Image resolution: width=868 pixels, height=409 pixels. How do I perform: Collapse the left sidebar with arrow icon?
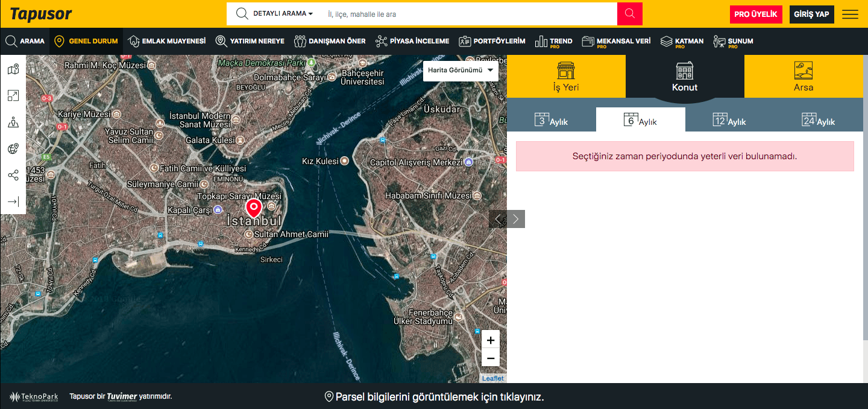tap(13, 201)
